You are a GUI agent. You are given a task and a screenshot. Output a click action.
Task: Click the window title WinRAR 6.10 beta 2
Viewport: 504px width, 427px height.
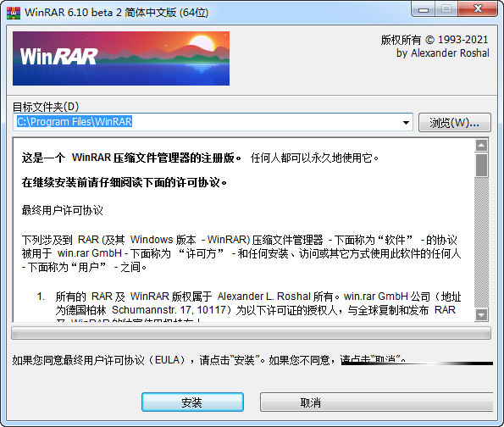coord(117,13)
